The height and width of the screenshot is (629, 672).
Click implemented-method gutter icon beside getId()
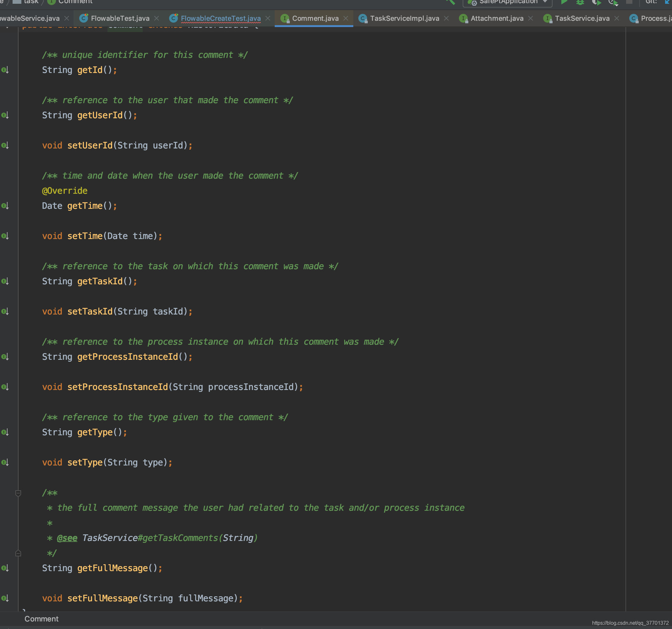pyautogui.click(x=5, y=70)
